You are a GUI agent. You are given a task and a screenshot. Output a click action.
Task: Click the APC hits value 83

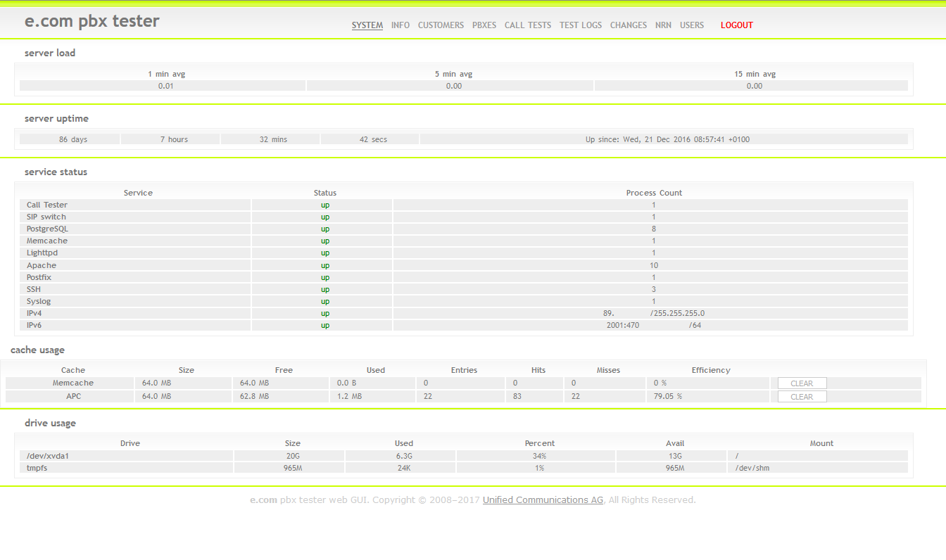[x=517, y=397]
